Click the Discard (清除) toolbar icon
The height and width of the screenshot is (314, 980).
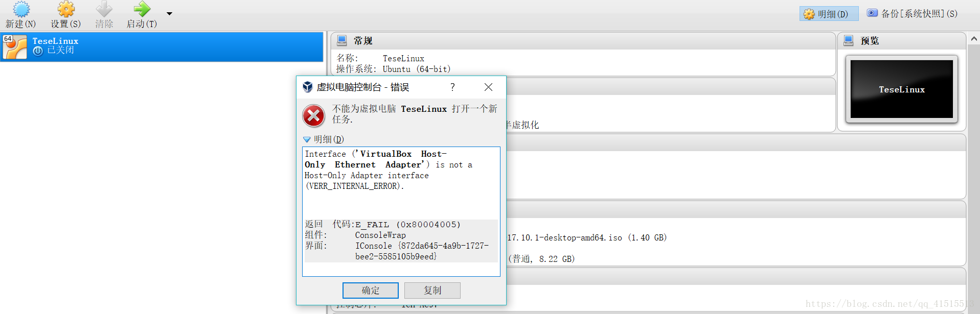click(104, 10)
